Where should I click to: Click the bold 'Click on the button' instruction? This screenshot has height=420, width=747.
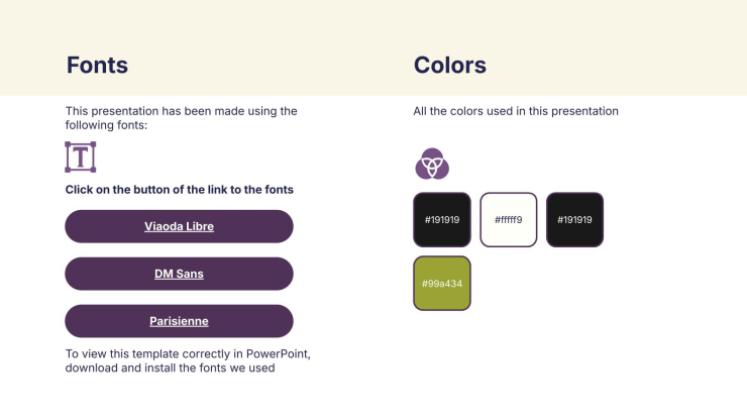(x=179, y=189)
